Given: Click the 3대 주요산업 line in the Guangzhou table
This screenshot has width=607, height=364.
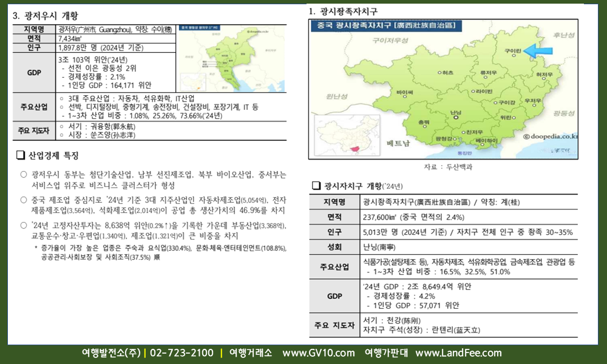Looking at the screenshot, I should tap(127, 99).
